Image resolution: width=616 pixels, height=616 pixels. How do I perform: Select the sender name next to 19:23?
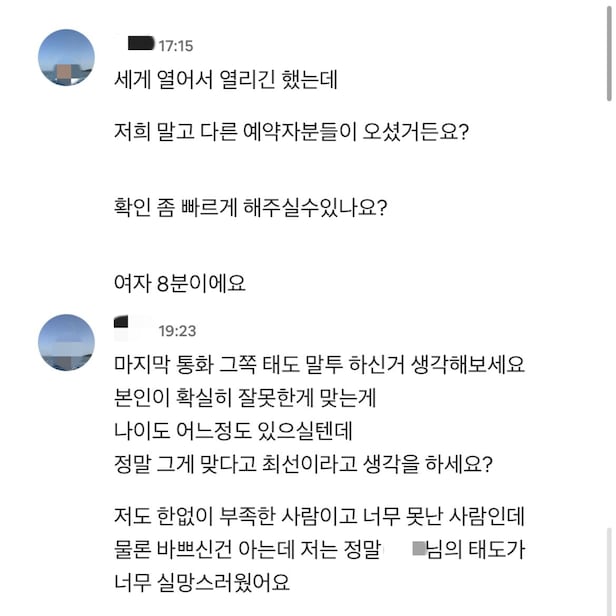click(132, 328)
